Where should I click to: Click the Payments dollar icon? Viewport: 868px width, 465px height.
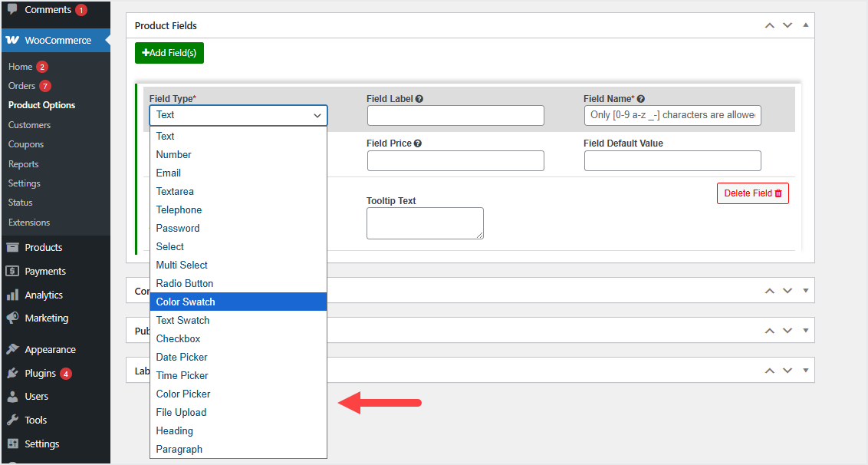coord(12,271)
